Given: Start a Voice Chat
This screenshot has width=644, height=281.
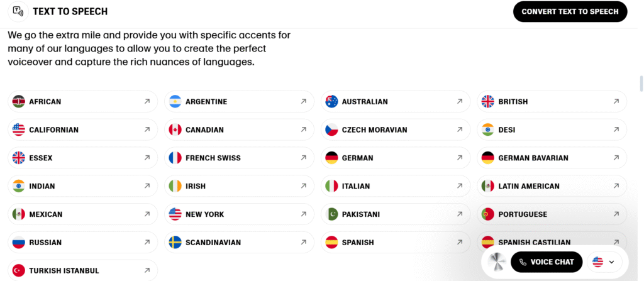Looking at the screenshot, I should coord(547,262).
